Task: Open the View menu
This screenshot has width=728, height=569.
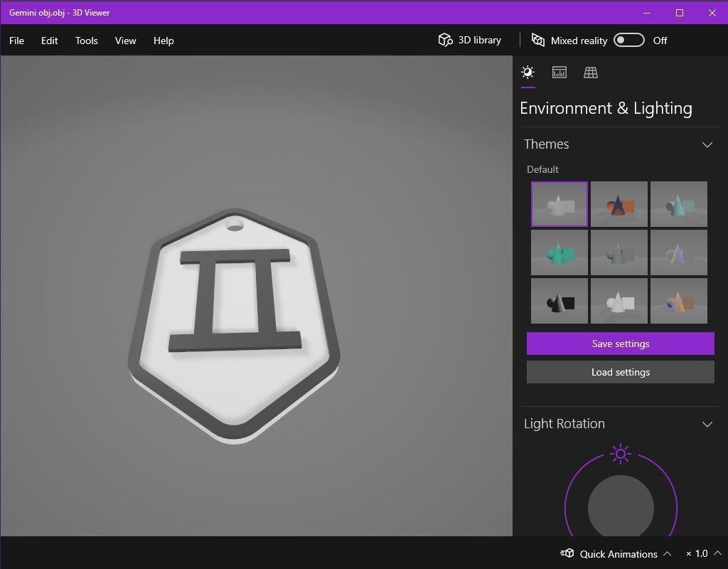Action: pos(125,41)
